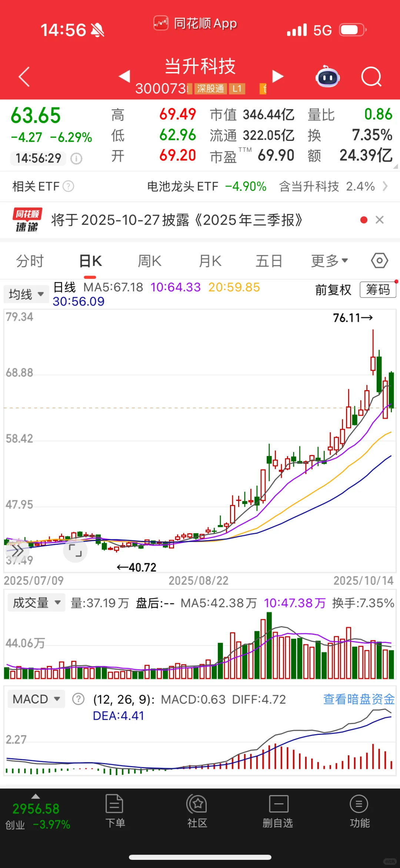
Task: Open the 2025年三季报 disclosure notice
Action: click(x=177, y=220)
